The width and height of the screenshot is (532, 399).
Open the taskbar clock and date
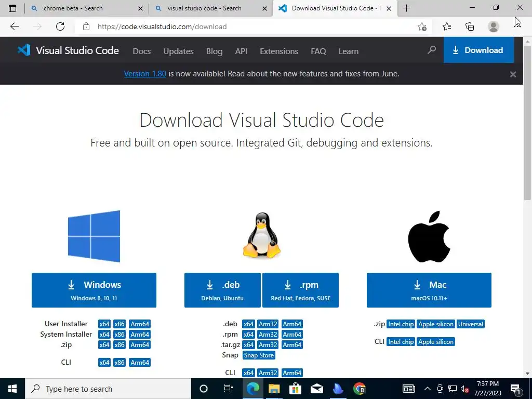pos(487,389)
